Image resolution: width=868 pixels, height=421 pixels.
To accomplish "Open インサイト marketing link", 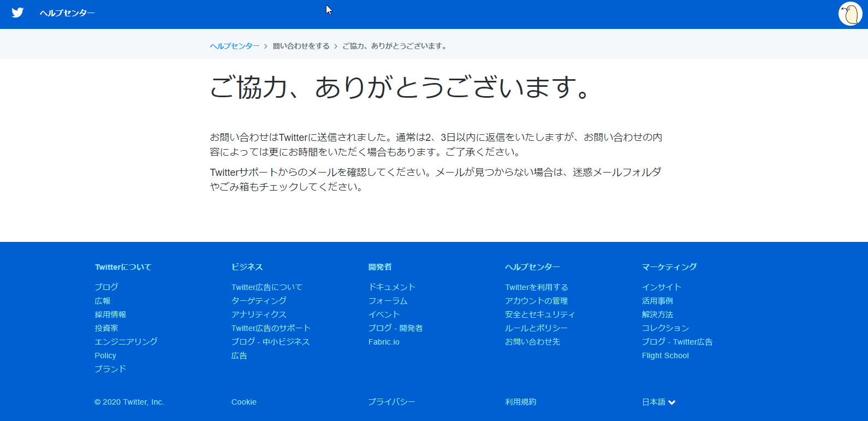I will (662, 287).
